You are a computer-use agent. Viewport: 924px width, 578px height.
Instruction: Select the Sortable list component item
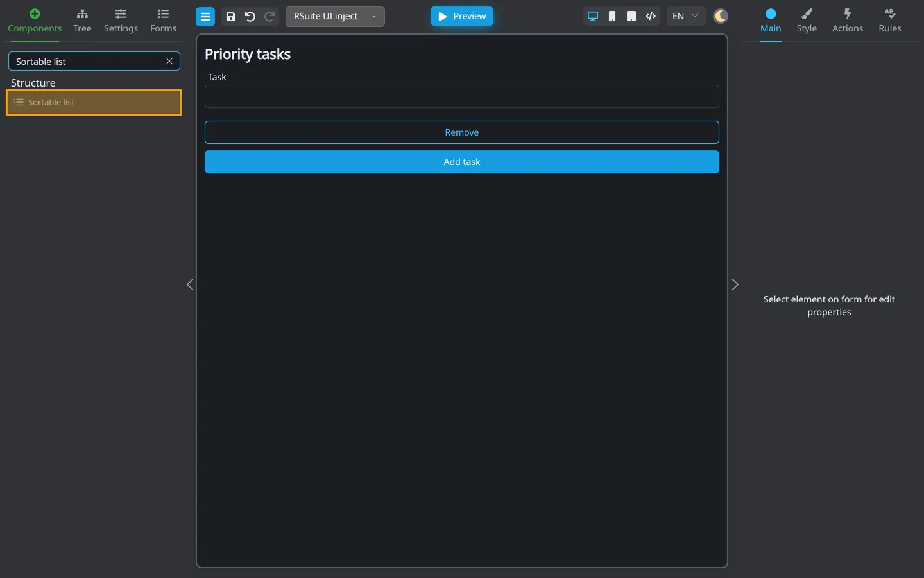tap(94, 103)
